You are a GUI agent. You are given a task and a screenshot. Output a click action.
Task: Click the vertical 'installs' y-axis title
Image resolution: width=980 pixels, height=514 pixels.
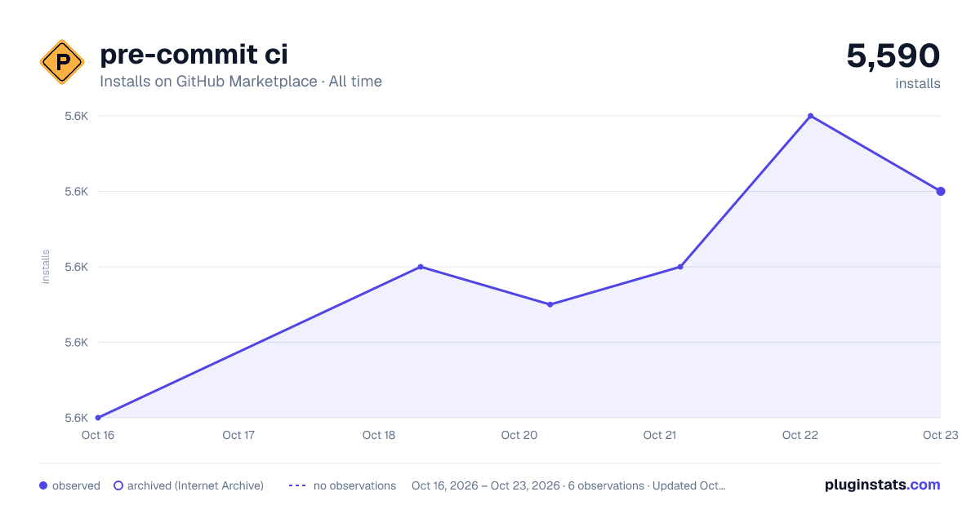[46, 267]
